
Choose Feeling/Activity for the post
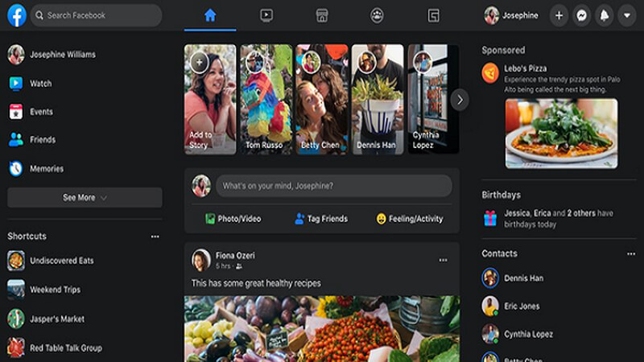[x=410, y=219]
